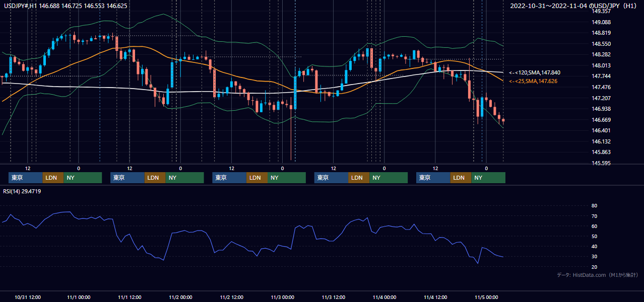The width and height of the screenshot is (644, 302).
Task: Select the 東京 session block for 11/3
Action: tap(332, 178)
